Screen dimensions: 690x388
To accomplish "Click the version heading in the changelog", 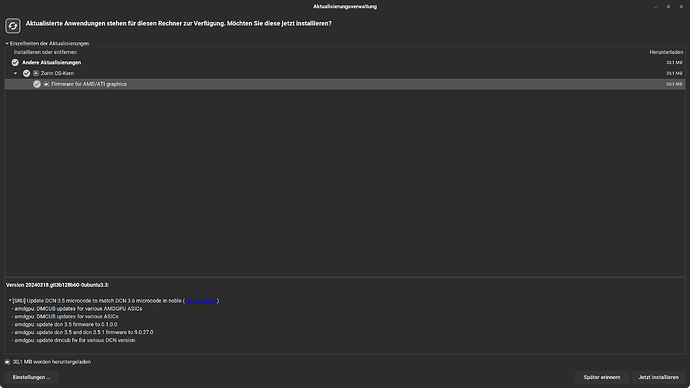I will [x=57, y=285].
